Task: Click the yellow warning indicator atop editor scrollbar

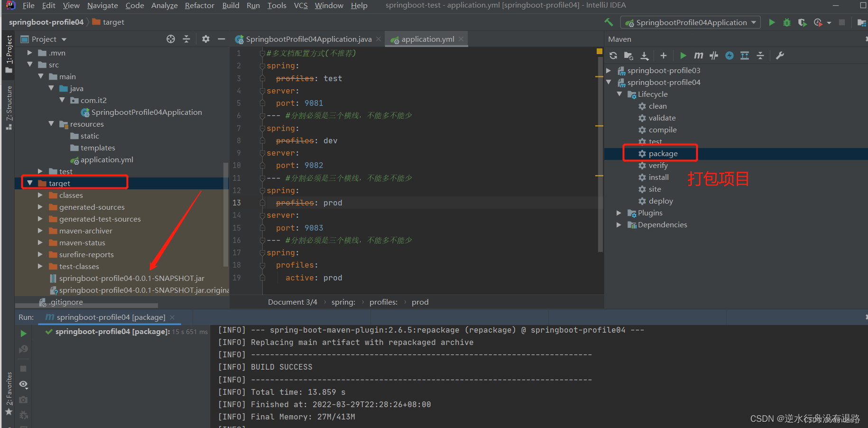Action: point(599,51)
